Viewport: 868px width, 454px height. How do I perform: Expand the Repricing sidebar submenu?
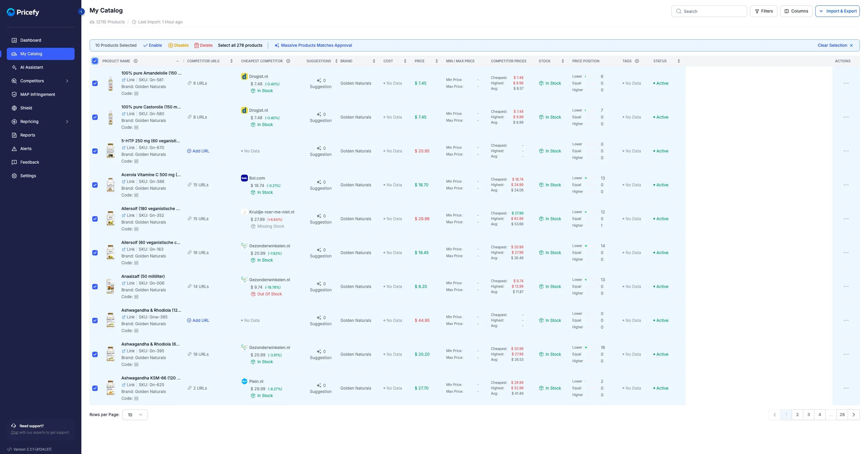coord(67,122)
